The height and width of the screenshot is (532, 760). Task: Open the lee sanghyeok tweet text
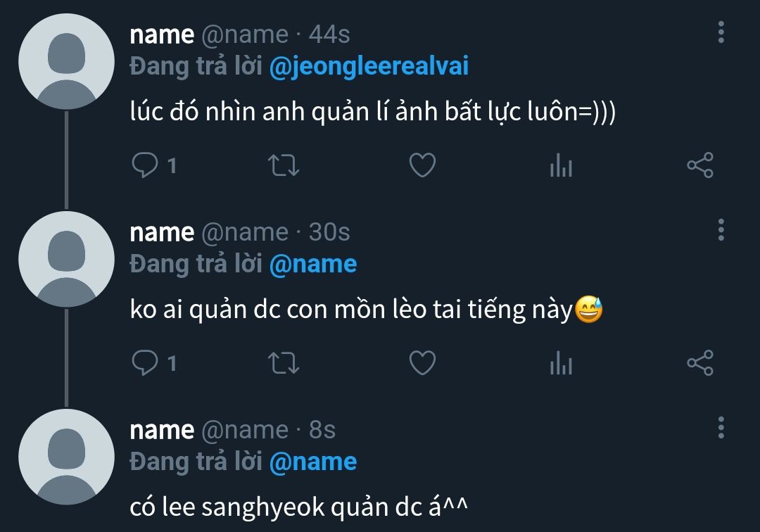point(298,507)
